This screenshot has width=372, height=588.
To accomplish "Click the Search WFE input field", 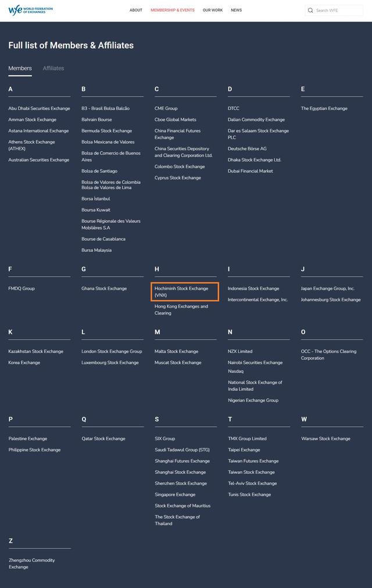I will [x=337, y=10].
